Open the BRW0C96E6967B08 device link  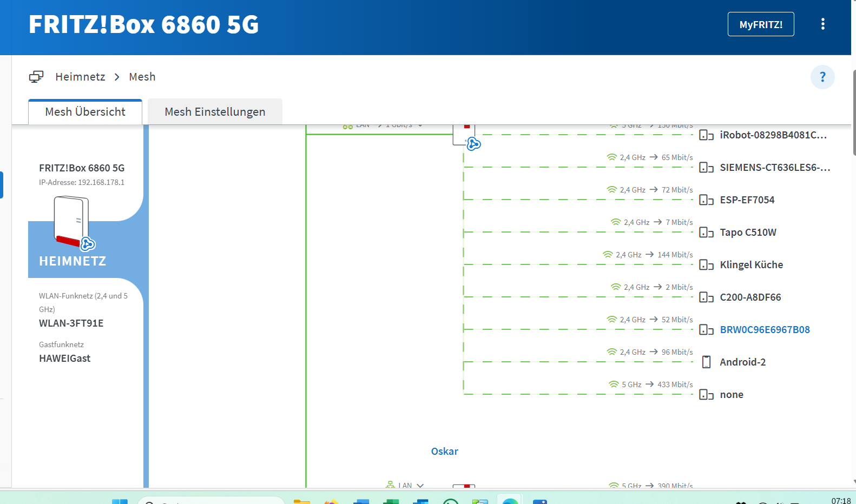click(x=765, y=329)
